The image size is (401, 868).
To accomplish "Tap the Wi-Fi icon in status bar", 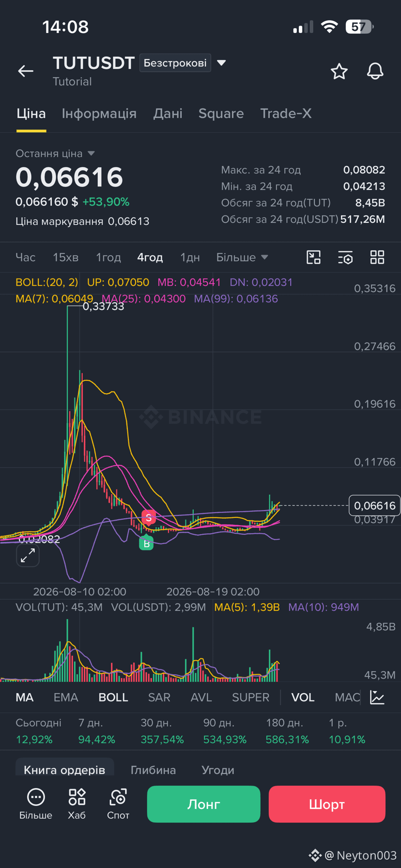I will coord(329,27).
